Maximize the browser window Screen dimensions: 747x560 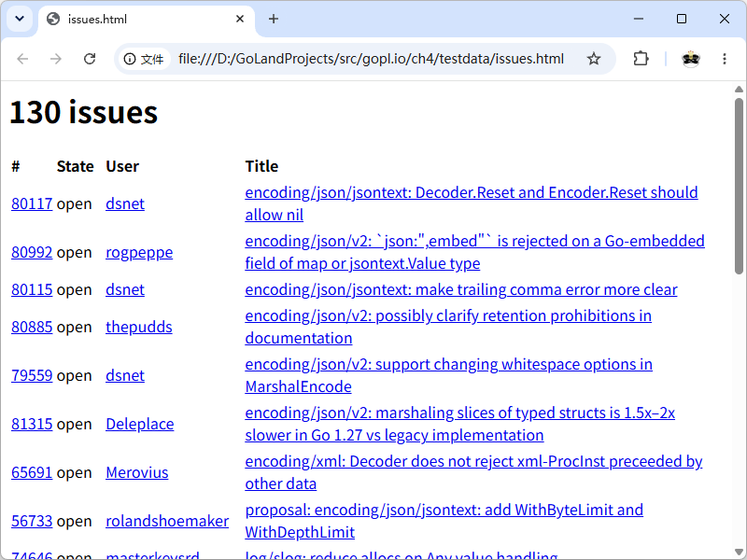point(682,19)
